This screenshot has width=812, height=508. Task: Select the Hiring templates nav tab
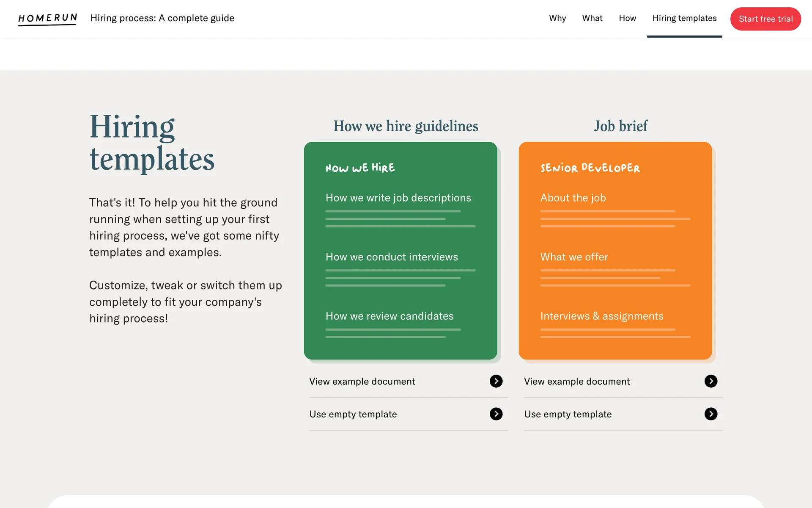click(684, 18)
